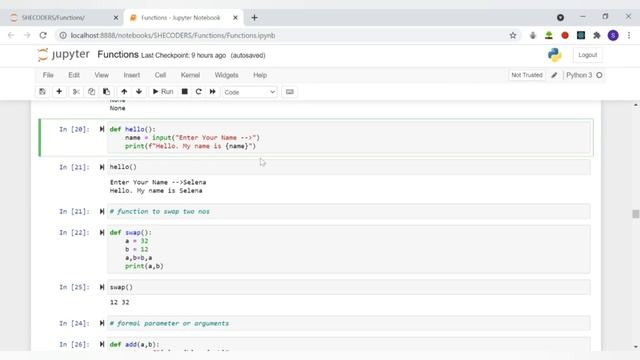The width and height of the screenshot is (640, 360).
Task: Click the '# function to swap two nos' cell
Action: pos(349,211)
